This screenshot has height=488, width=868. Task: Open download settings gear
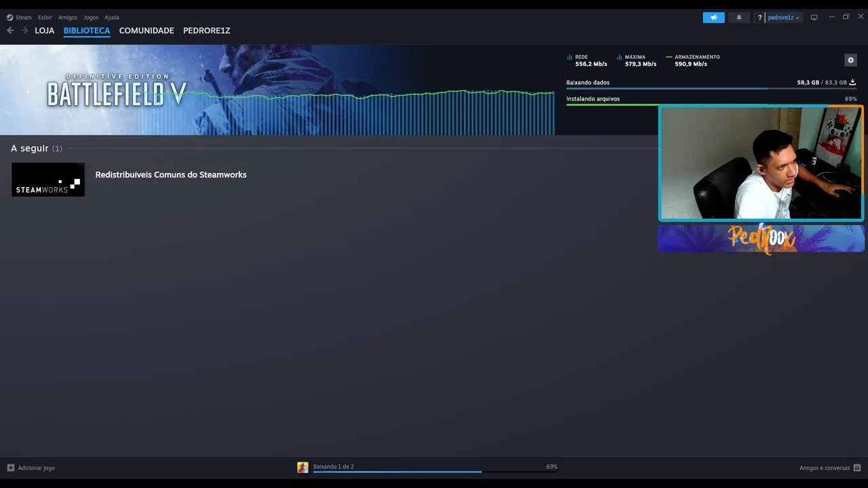[850, 60]
